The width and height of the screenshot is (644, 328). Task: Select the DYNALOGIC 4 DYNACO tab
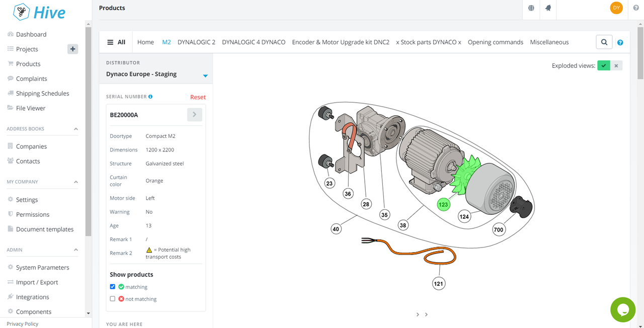254,42
